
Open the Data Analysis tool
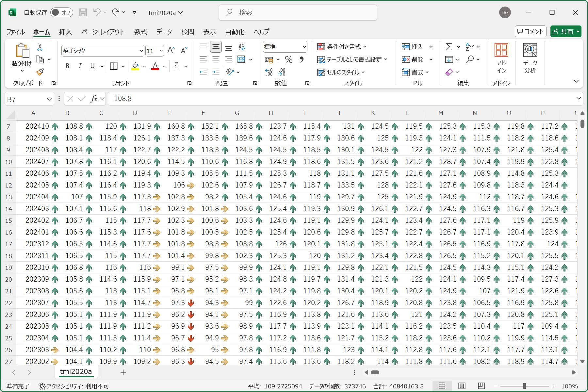click(x=530, y=59)
